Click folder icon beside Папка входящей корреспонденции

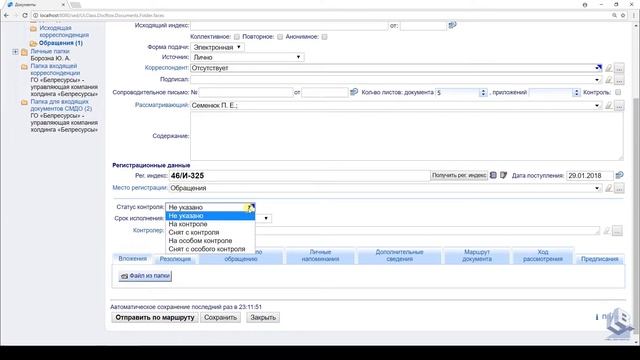24,67
